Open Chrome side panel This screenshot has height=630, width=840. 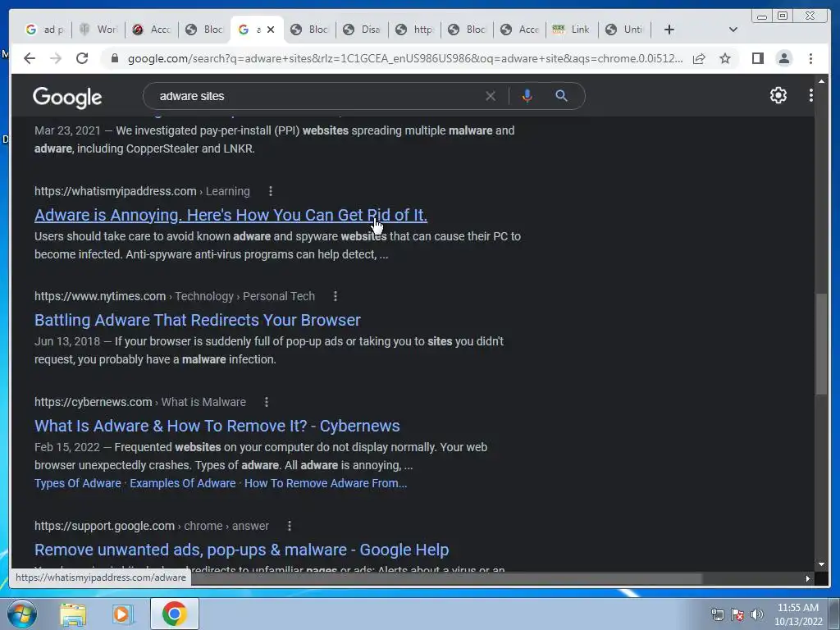click(x=757, y=58)
